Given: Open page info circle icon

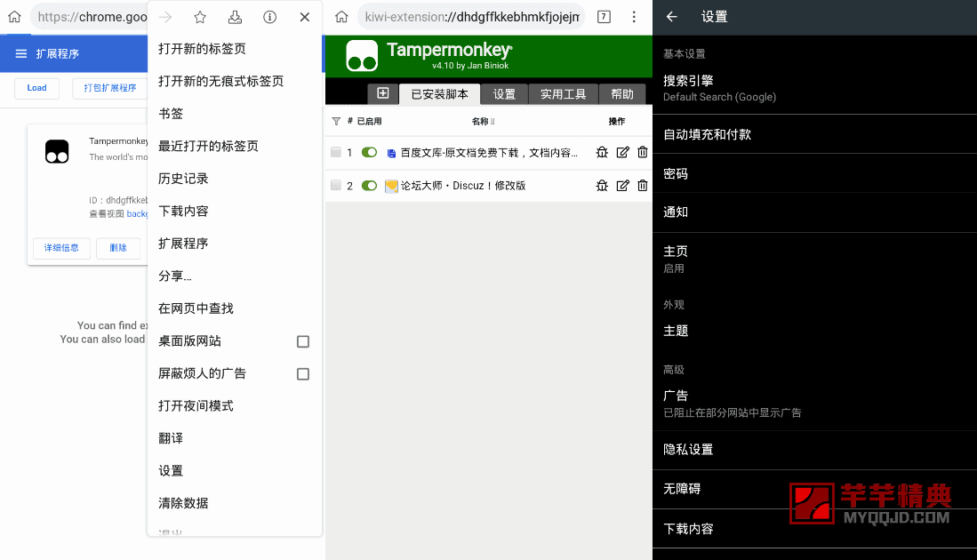Looking at the screenshot, I should point(269,18).
